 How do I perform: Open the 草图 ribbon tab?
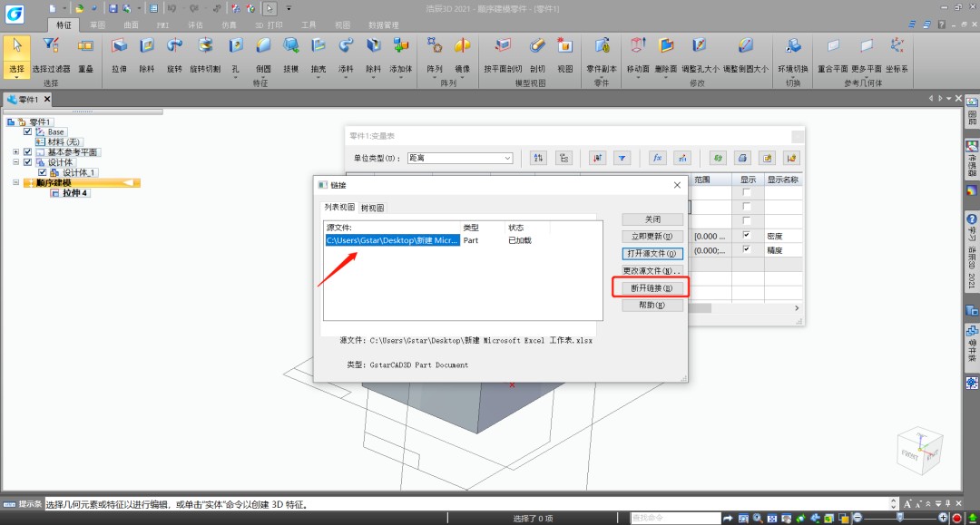click(97, 25)
